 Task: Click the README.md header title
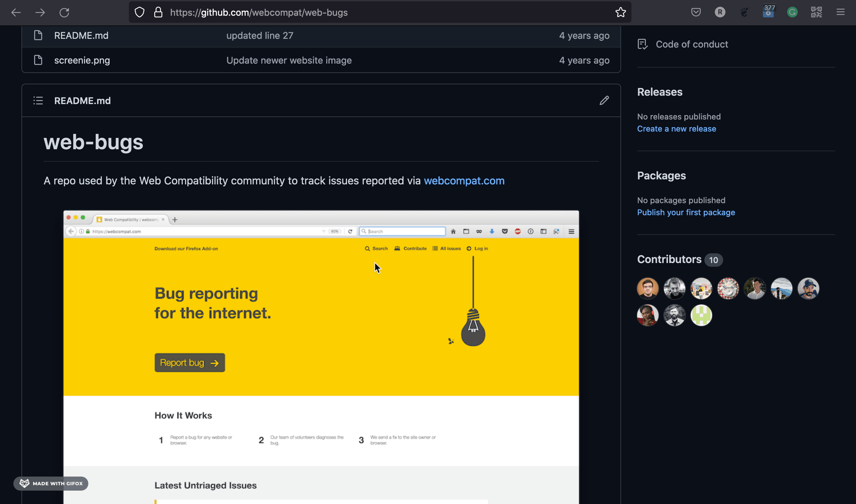(82, 100)
